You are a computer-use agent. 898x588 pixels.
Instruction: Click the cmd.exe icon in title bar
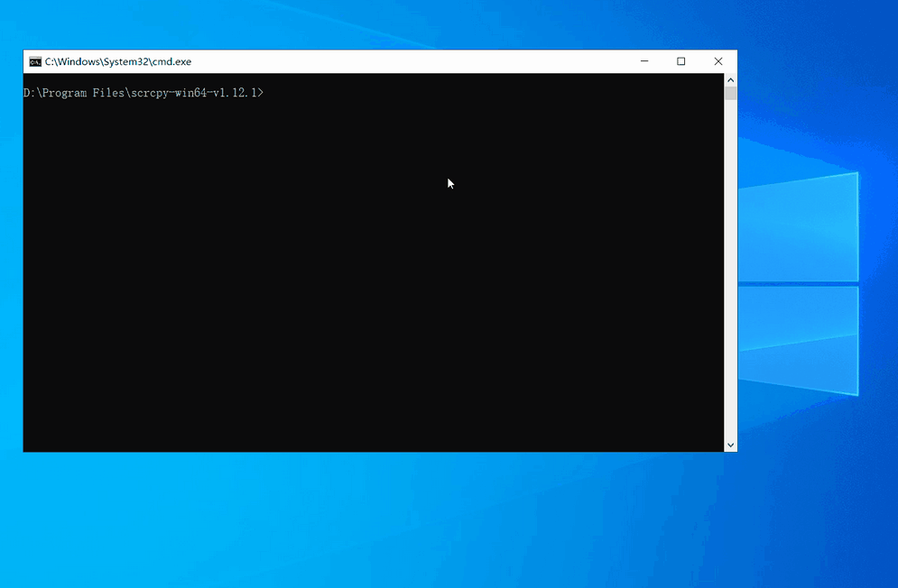tap(35, 62)
